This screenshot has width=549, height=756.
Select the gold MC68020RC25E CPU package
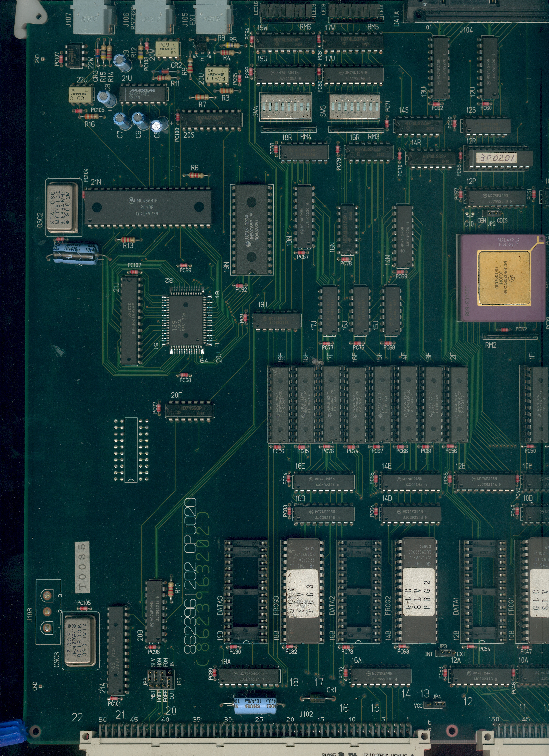point(503,278)
